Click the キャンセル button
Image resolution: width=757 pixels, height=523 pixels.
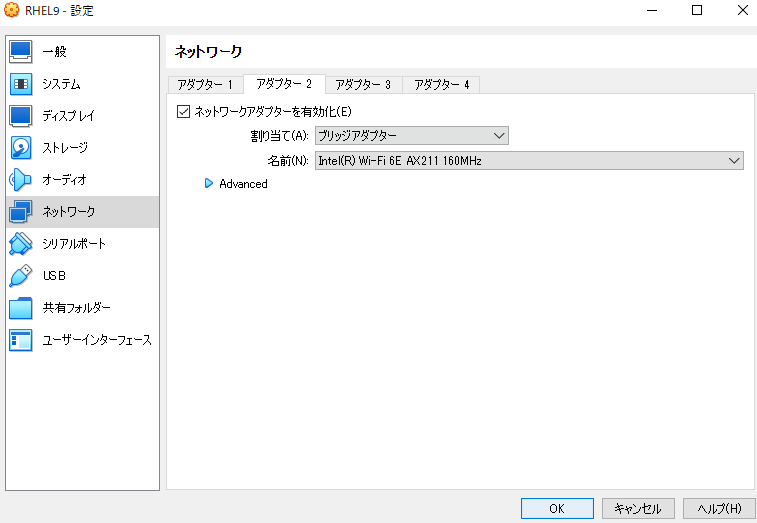click(638, 509)
